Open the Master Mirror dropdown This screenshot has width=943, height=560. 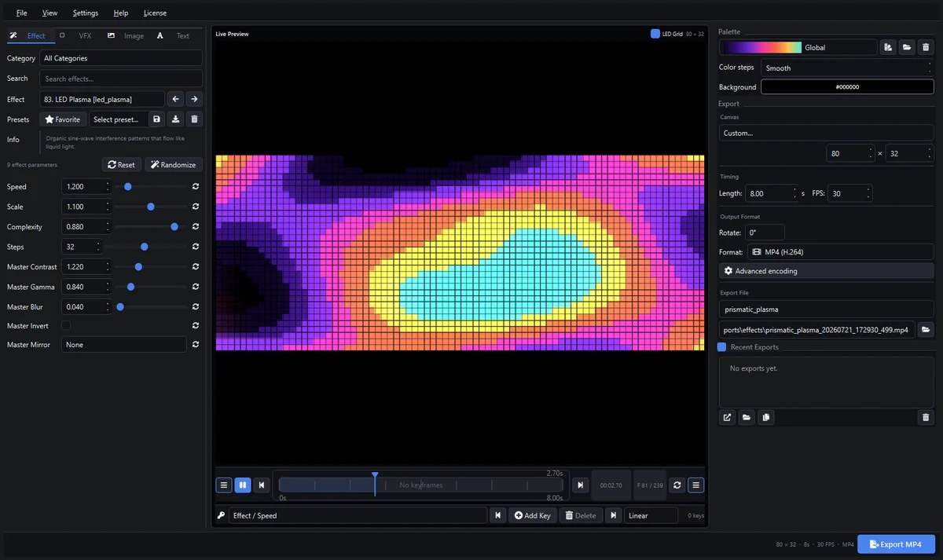pos(124,344)
